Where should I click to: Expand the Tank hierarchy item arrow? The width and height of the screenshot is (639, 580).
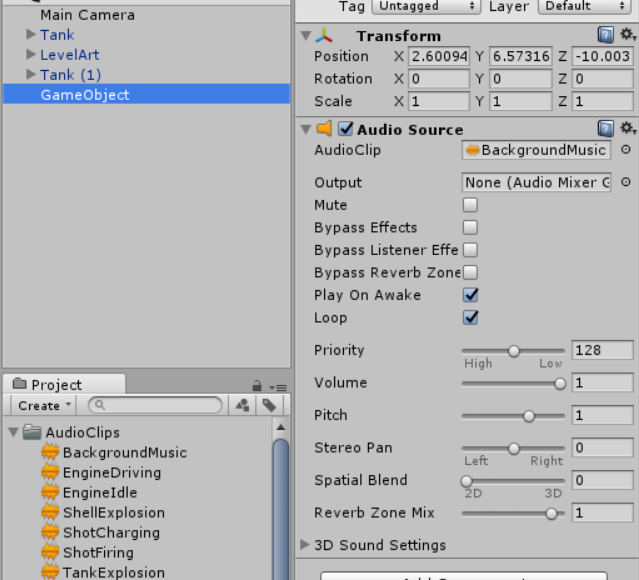point(31,34)
